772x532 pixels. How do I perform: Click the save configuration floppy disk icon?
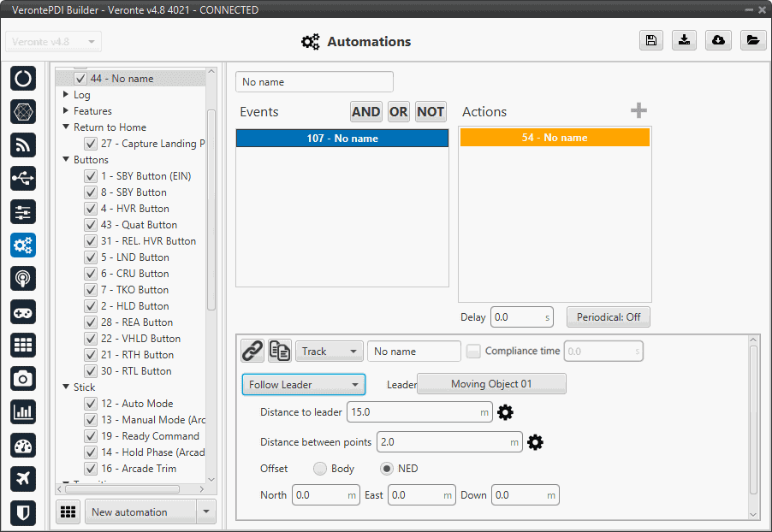(651, 41)
